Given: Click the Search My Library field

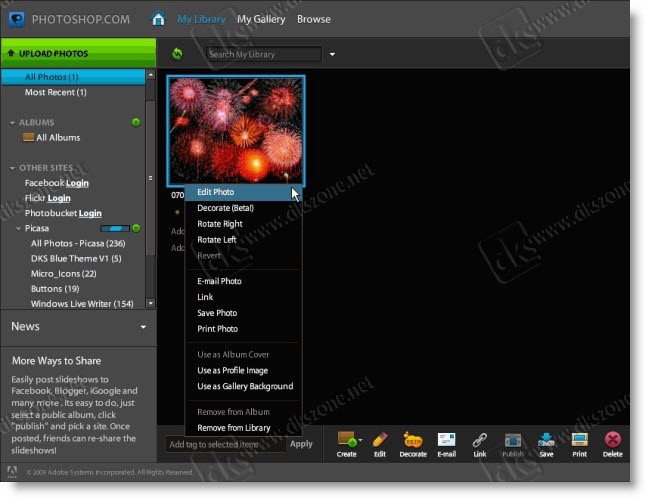Looking at the screenshot, I should click(264, 54).
